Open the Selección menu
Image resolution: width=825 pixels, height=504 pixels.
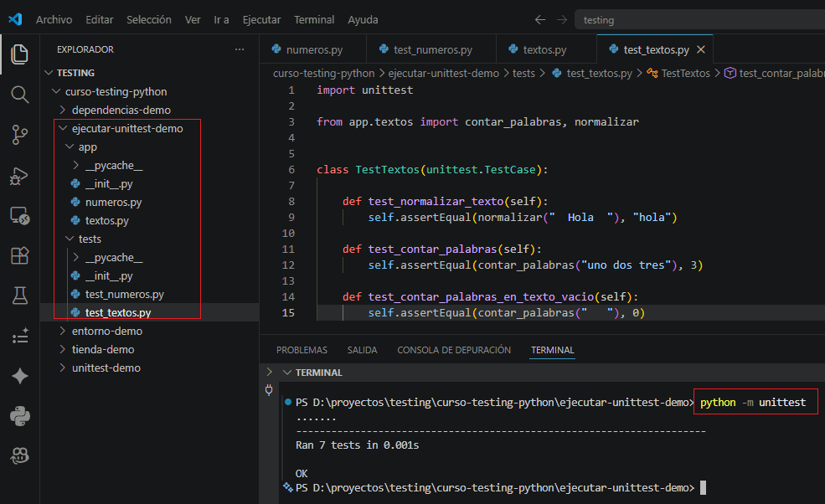click(x=149, y=19)
